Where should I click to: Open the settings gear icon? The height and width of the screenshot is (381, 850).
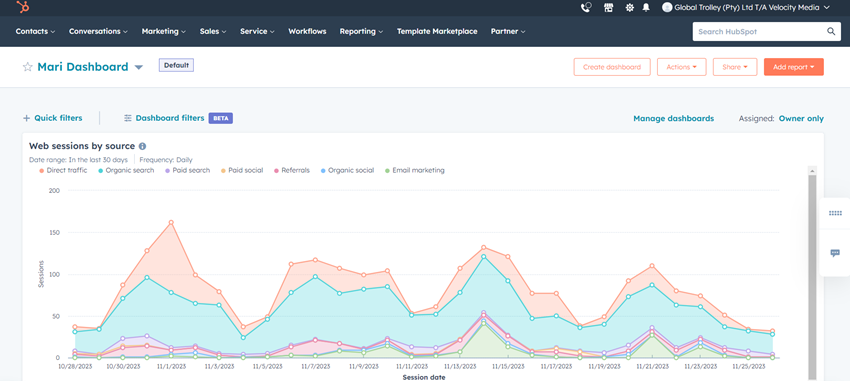coord(629,8)
